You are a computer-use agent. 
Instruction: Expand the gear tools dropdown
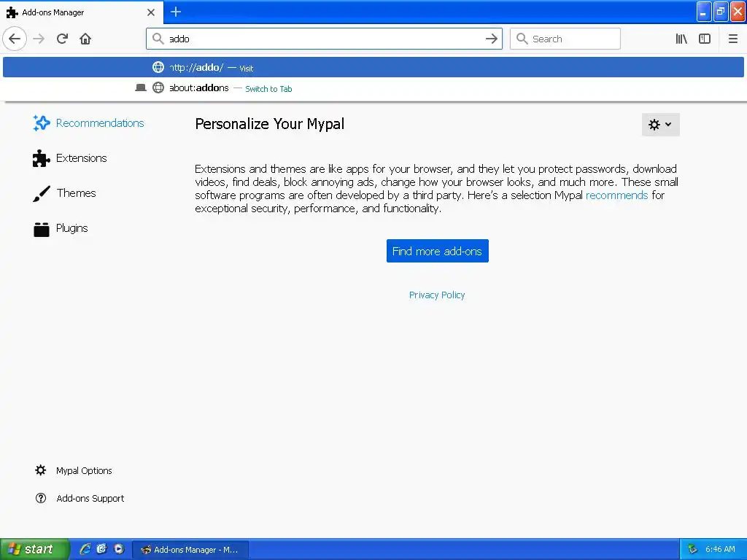click(660, 124)
